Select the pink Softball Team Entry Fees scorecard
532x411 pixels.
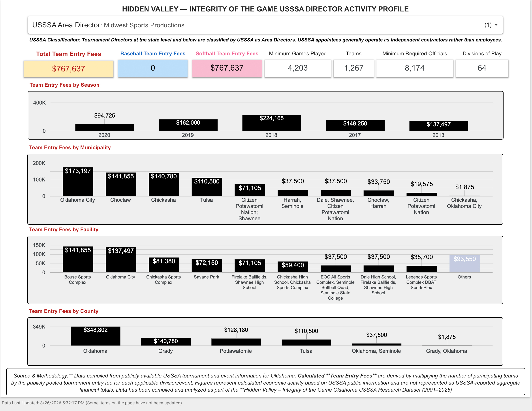(227, 68)
